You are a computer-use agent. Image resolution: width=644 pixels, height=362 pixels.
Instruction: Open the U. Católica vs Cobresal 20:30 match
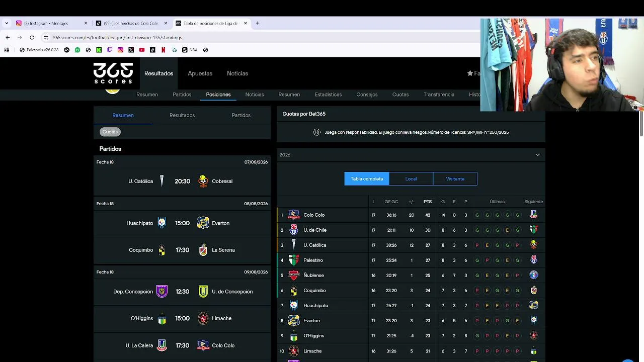click(182, 181)
